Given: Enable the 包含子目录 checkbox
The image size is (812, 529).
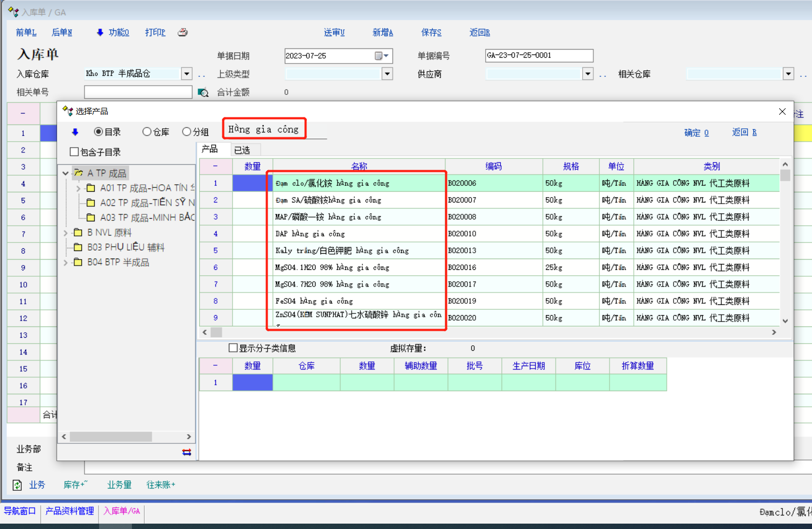Looking at the screenshot, I should (74, 152).
